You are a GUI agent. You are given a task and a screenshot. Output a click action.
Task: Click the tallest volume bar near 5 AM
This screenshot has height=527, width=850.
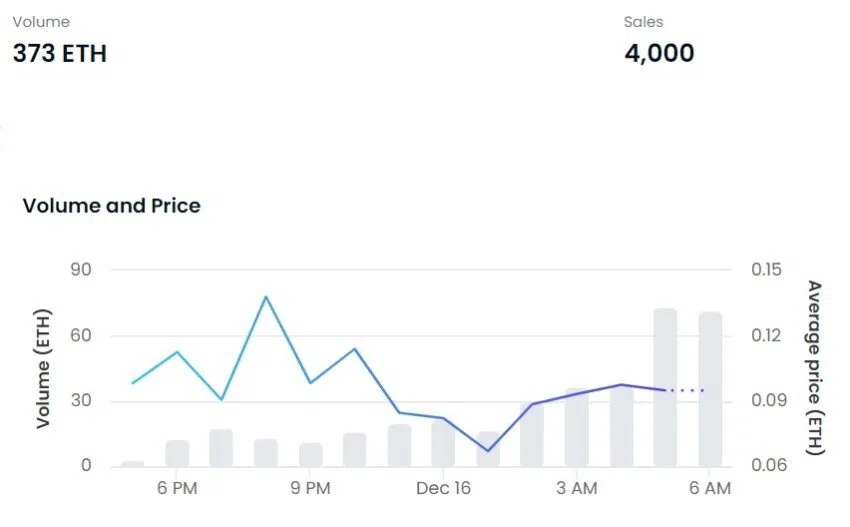665,388
